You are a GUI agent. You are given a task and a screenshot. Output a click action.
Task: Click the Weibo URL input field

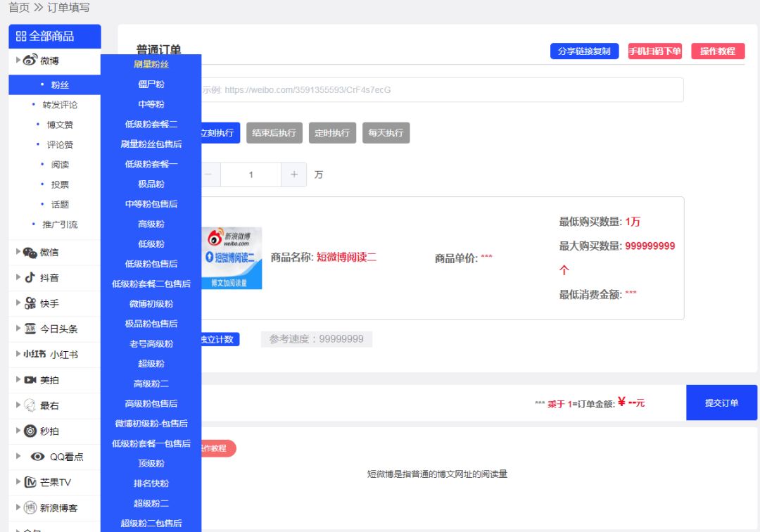click(x=442, y=89)
